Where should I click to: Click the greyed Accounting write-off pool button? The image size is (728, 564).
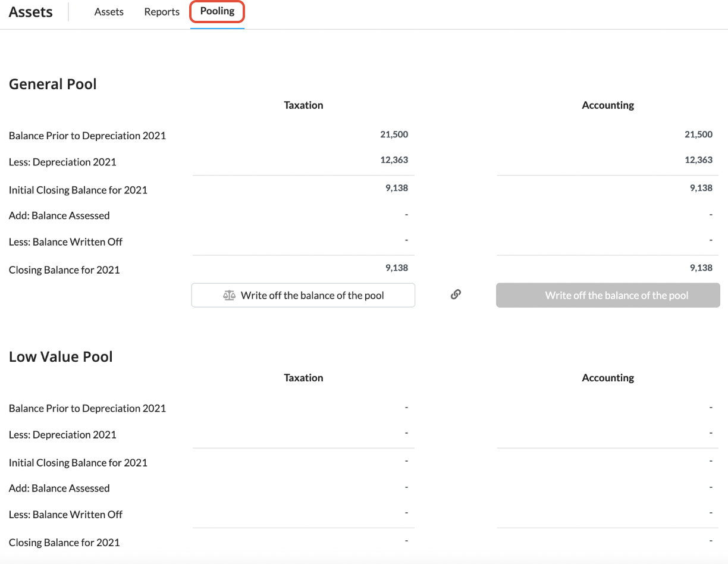(608, 295)
